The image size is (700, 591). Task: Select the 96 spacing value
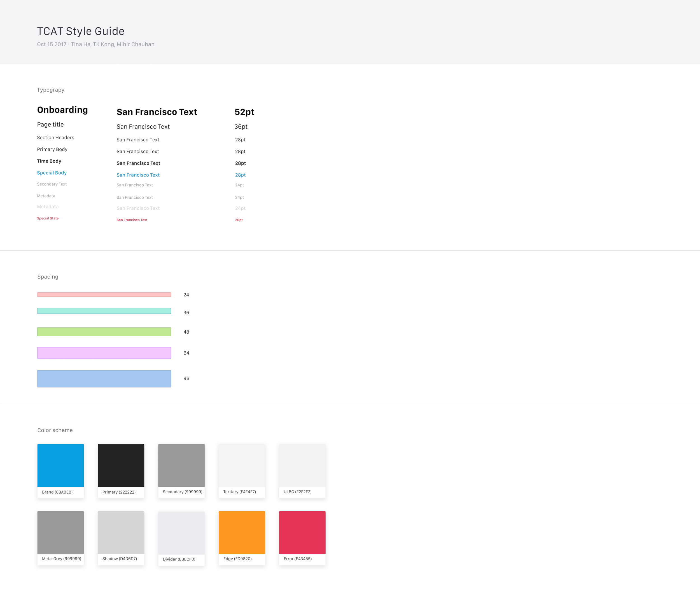186,379
